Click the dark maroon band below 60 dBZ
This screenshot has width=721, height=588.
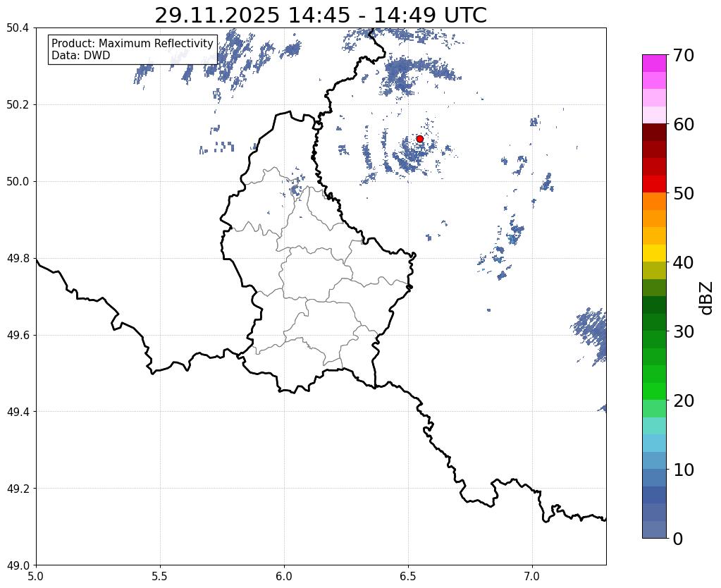654,133
